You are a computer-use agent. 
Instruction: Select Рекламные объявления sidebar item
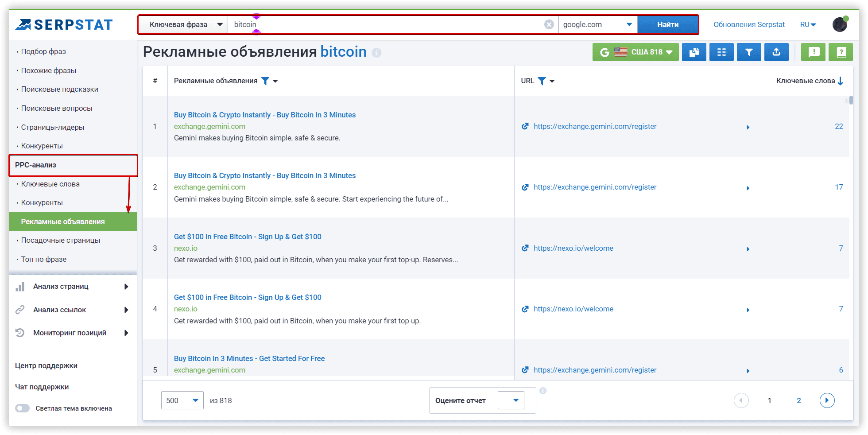point(73,221)
